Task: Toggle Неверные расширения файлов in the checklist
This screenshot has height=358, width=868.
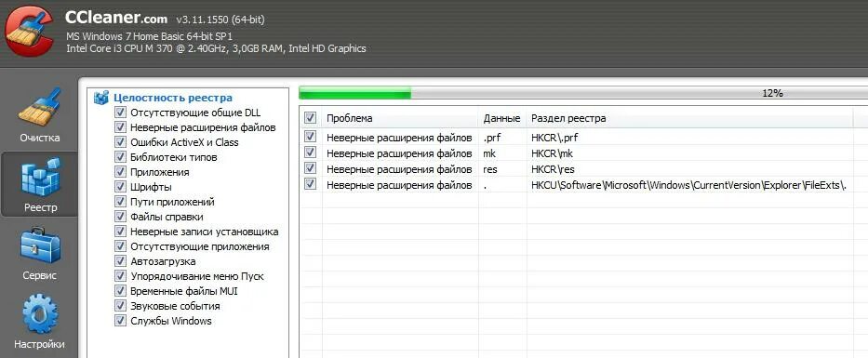Action: (120, 127)
